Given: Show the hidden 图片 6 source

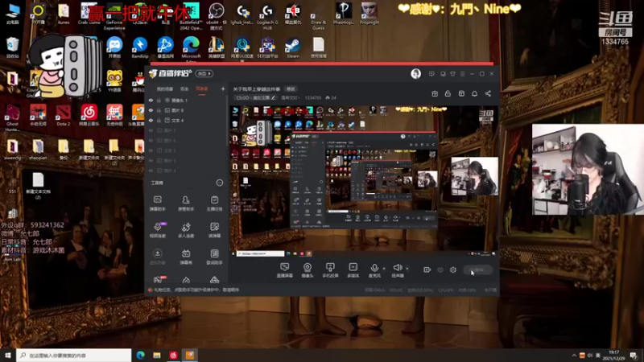Looking at the screenshot, I should [x=151, y=140].
